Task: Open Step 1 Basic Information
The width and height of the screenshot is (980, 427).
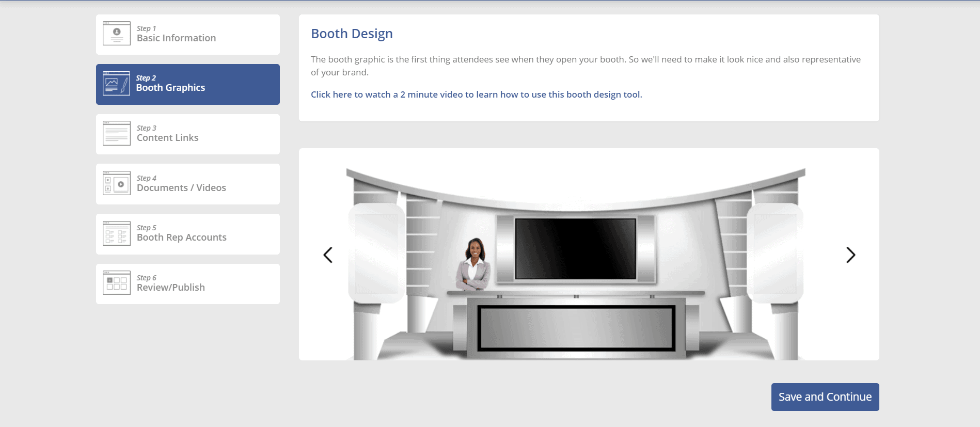Action: (x=188, y=35)
